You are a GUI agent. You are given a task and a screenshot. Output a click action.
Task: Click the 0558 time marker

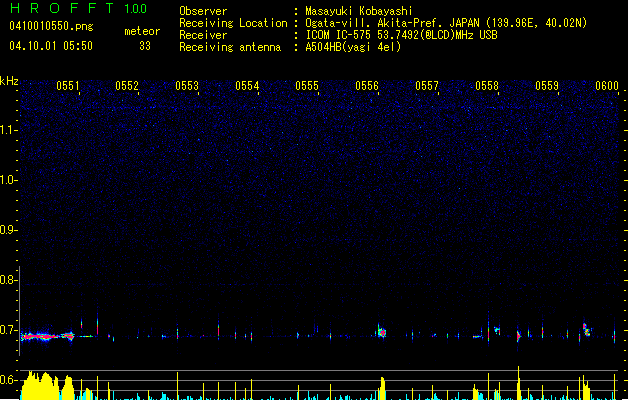click(487, 86)
